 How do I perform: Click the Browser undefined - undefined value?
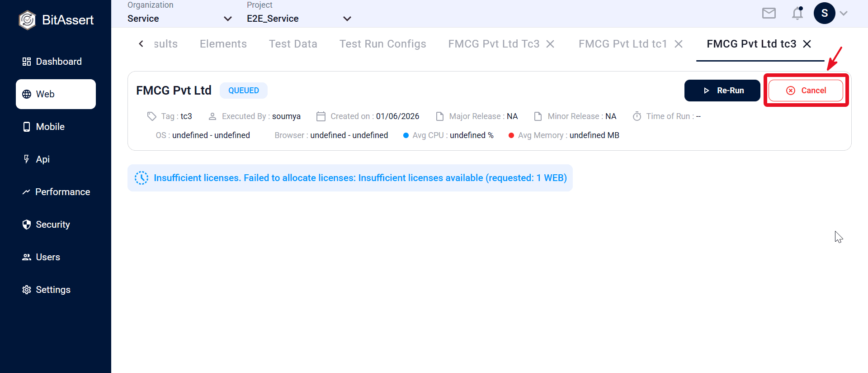click(x=349, y=135)
